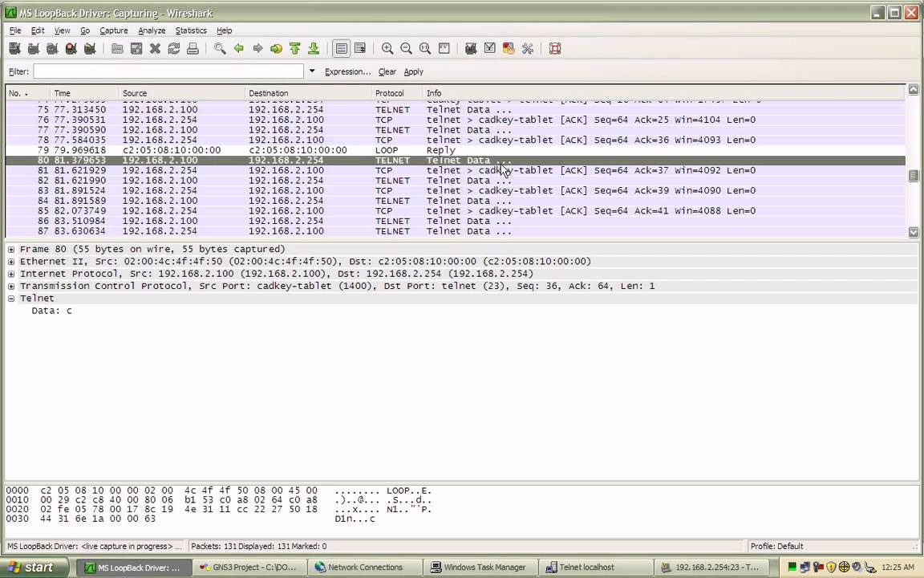
Task: Open the Go menu
Action: [85, 31]
